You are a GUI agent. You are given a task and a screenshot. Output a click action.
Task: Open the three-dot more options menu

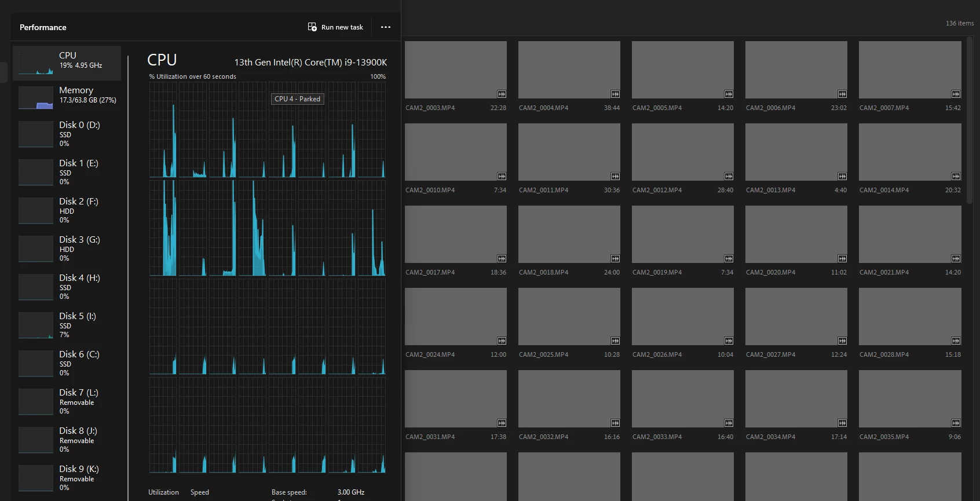click(x=386, y=27)
